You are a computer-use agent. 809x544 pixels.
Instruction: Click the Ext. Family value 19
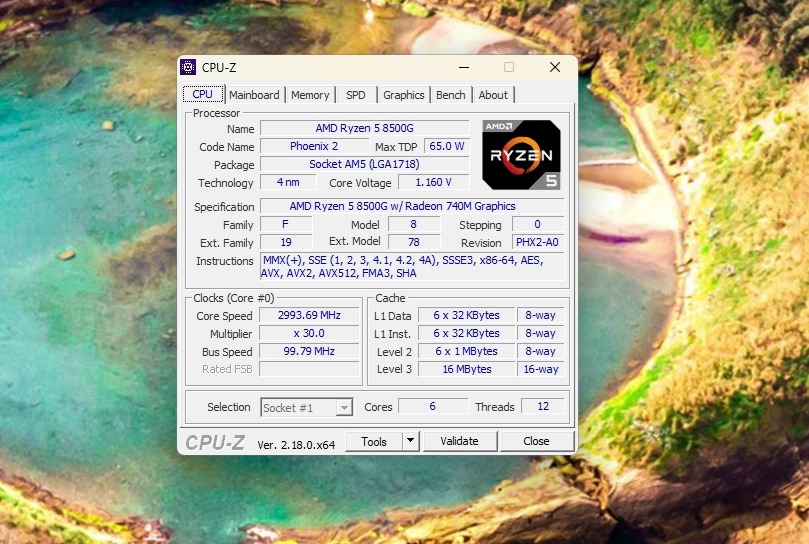[x=286, y=242]
